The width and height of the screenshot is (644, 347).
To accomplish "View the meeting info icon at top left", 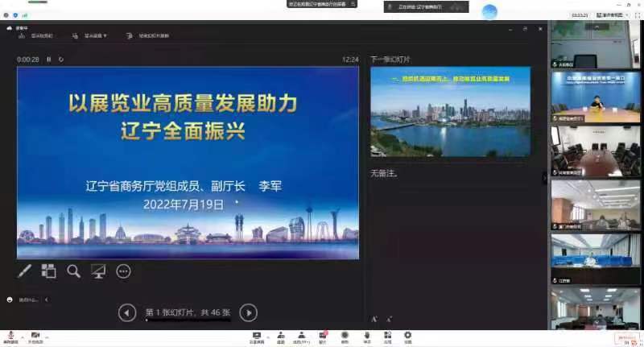I will pyautogui.click(x=6, y=15).
